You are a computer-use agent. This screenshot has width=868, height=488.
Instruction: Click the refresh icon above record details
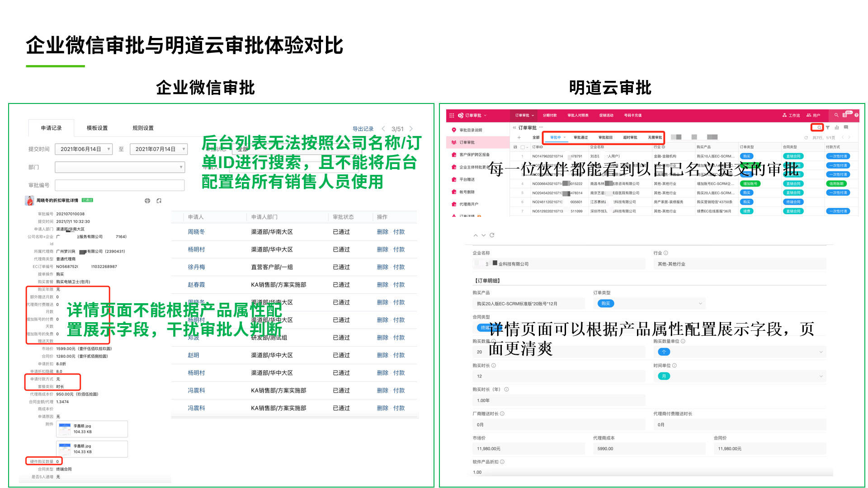492,235
